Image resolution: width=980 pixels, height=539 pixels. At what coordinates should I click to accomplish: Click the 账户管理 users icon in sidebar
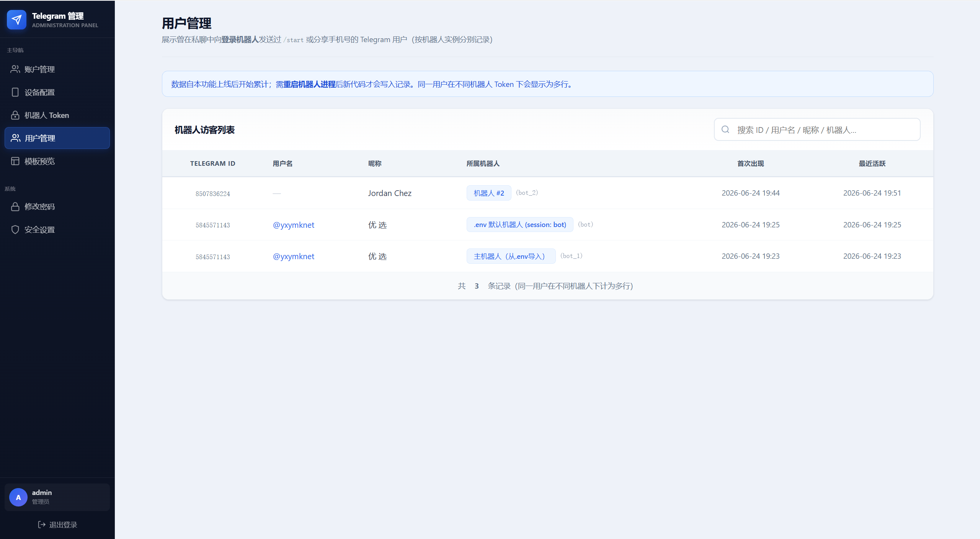[15, 69]
